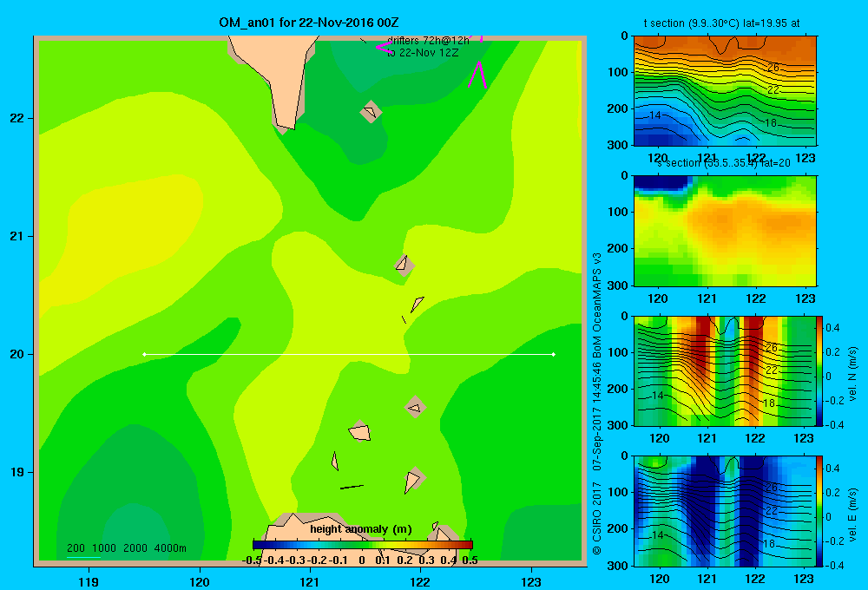Click longitude label 122 below the main map
The height and width of the screenshot is (590, 868).
(420, 581)
